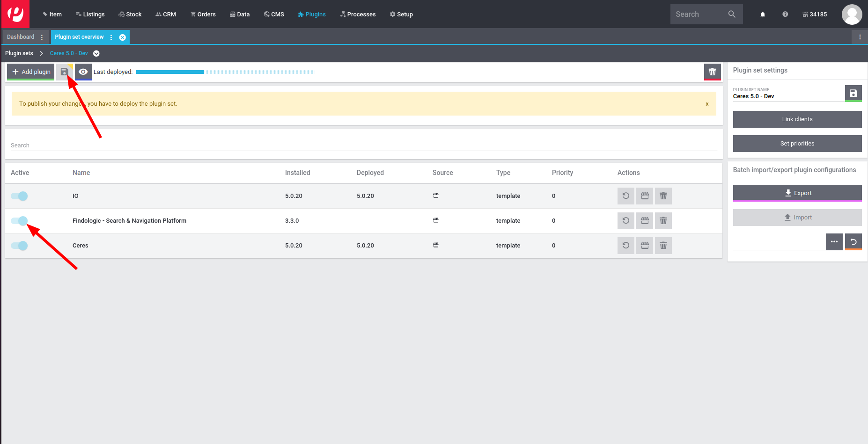Open the marketplace icon in the IO row
Viewport: 868px width, 444px height.
click(x=645, y=196)
